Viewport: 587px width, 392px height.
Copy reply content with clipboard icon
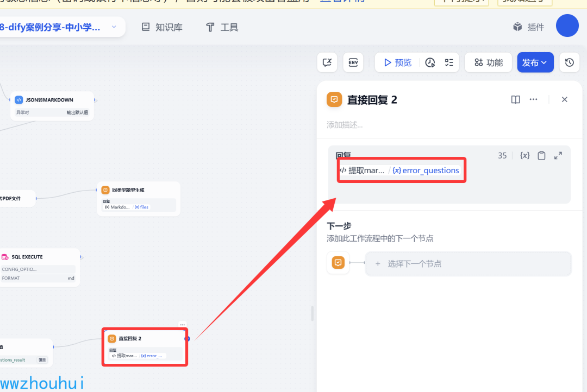tap(541, 156)
